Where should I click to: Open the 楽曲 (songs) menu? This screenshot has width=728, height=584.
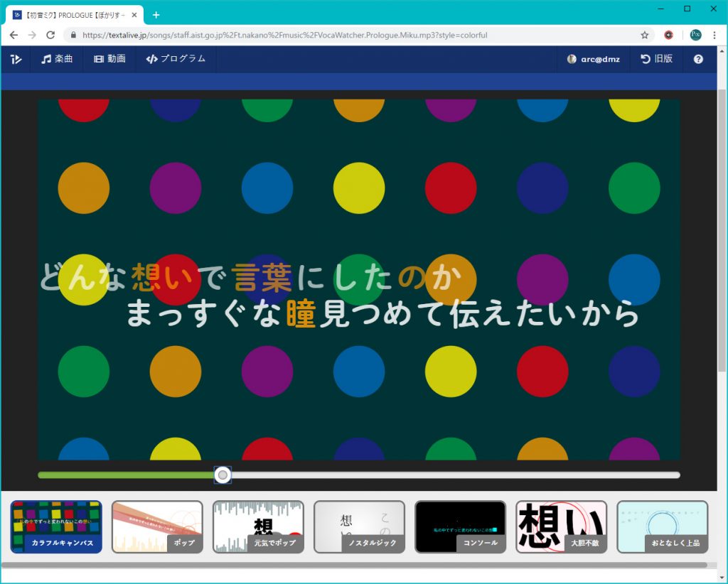pos(57,59)
